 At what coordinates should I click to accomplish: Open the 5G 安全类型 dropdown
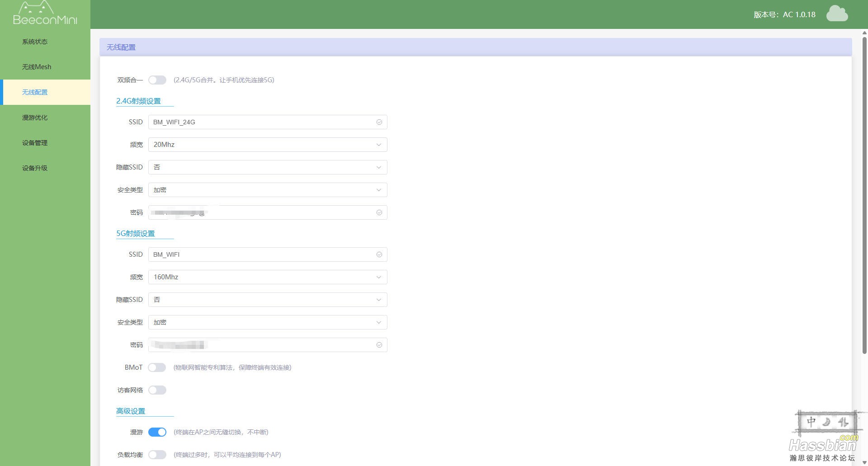pyautogui.click(x=268, y=322)
